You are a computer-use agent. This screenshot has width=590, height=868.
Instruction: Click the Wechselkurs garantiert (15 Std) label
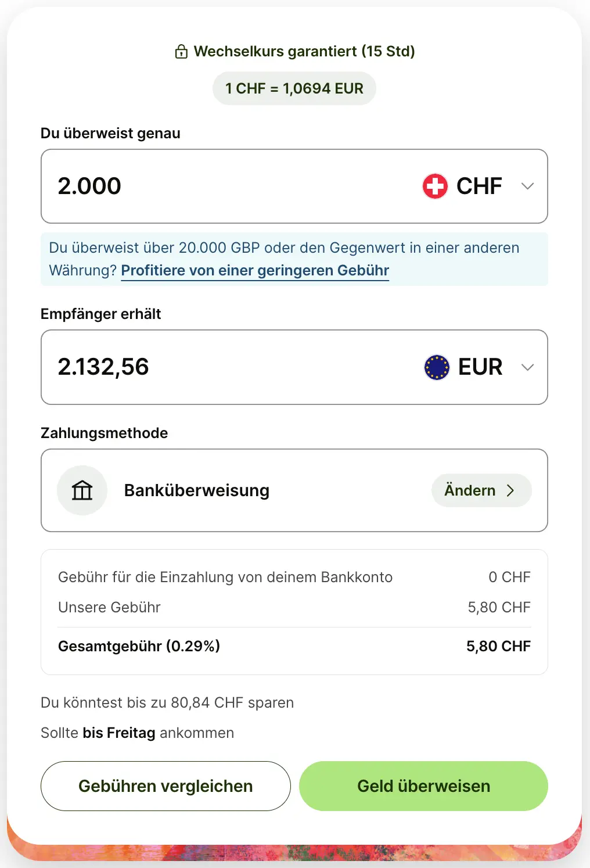click(304, 52)
